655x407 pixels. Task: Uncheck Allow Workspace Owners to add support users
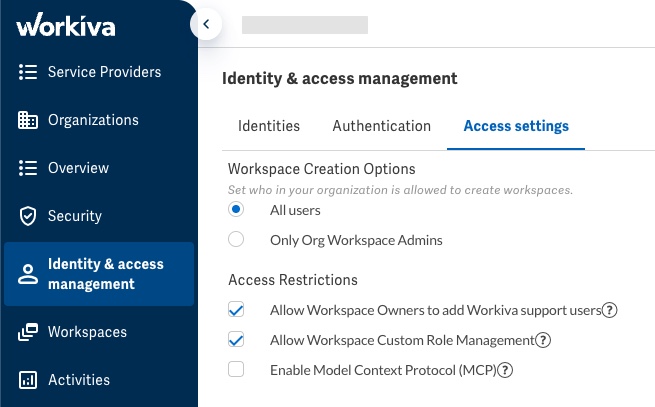click(236, 310)
